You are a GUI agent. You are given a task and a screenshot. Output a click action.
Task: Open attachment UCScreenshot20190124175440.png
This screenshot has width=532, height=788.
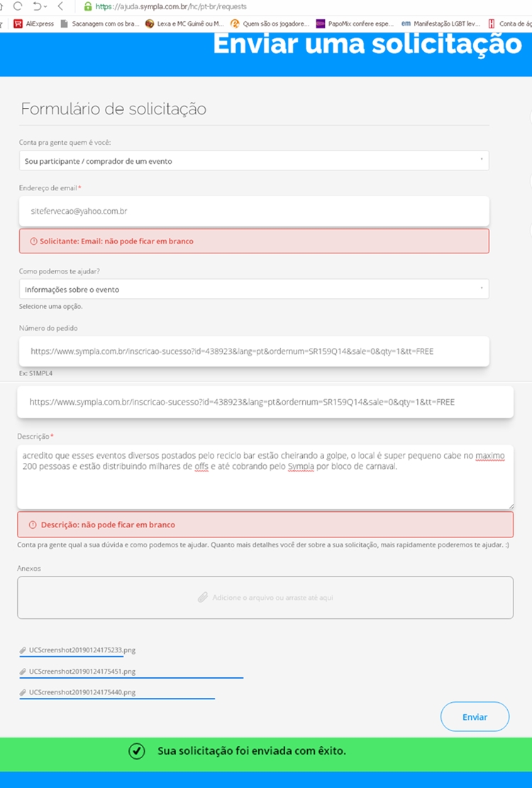[82, 692]
